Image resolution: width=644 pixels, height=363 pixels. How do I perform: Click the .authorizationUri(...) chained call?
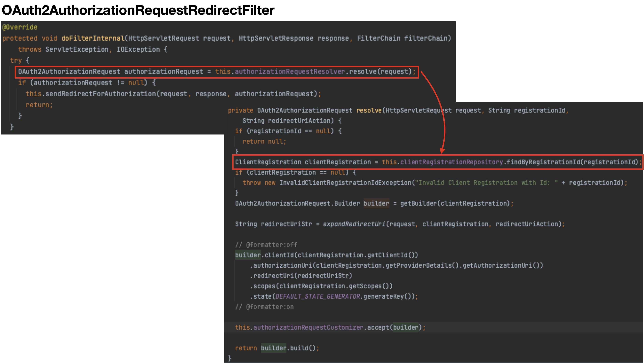(397, 265)
